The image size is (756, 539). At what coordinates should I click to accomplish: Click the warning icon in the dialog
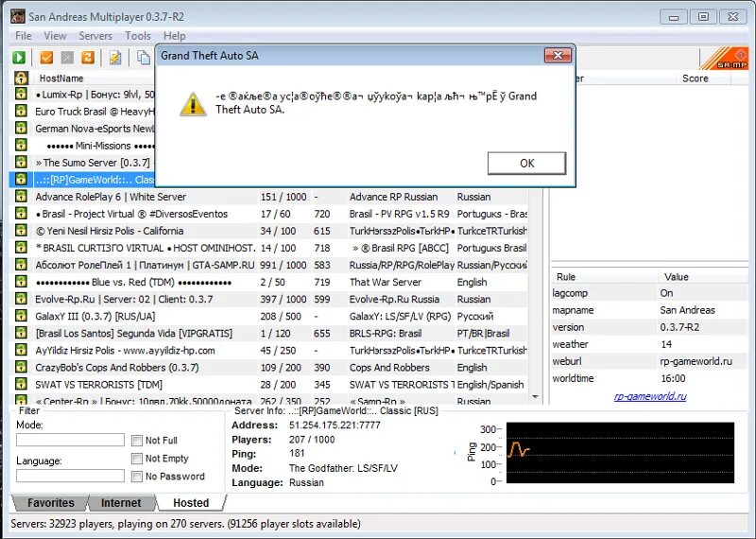point(193,104)
